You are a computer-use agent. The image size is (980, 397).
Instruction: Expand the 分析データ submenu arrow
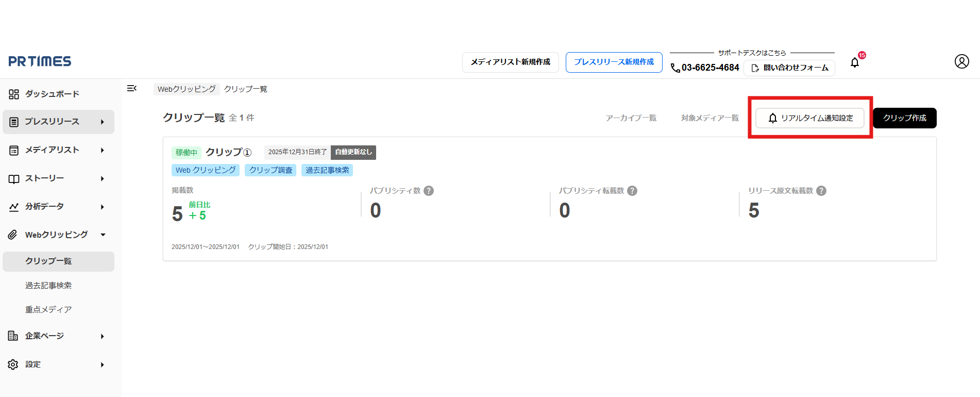103,207
